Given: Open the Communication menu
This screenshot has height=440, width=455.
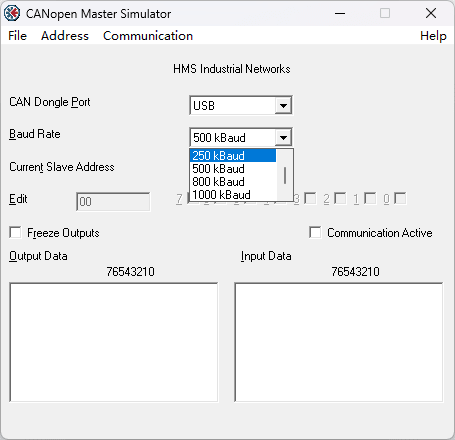Looking at the screenshot, I should [148, 36].
